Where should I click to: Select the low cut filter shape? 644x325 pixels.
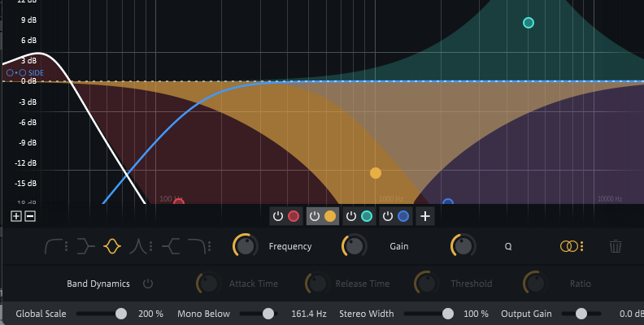(55, 246)
